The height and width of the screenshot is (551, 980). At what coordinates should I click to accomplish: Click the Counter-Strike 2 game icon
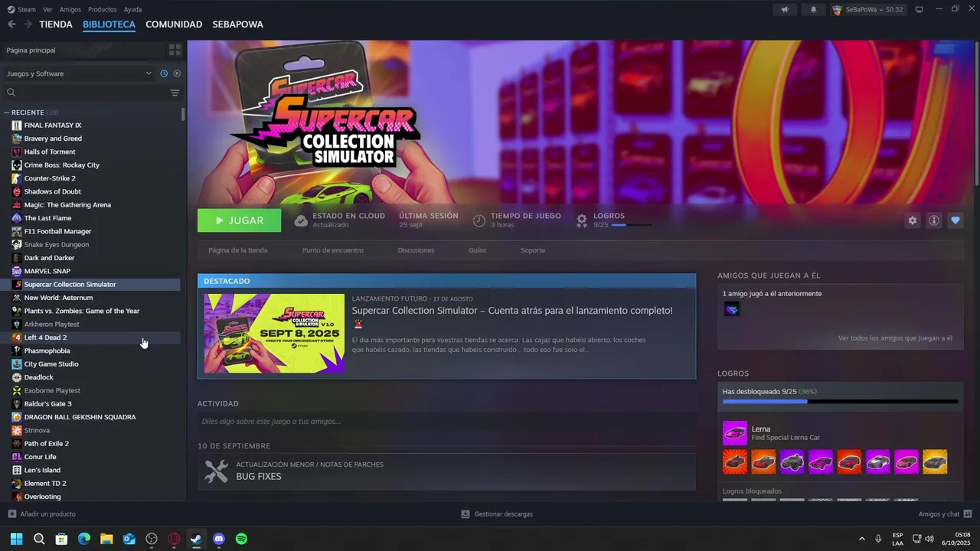(x=17, y=178)
